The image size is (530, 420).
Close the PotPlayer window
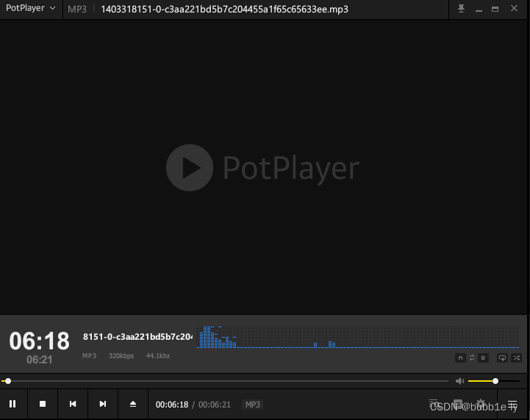[x=514, y=8]
